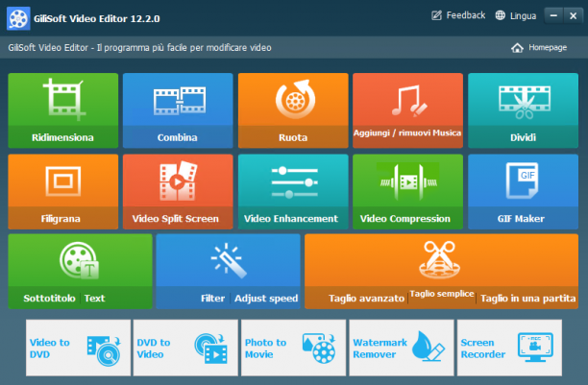The width and height of the screenshot is (588, 385).
Task: Launch the Video Enhancement sliders tile
Action: pyautogui.click(x=293, y=192)
